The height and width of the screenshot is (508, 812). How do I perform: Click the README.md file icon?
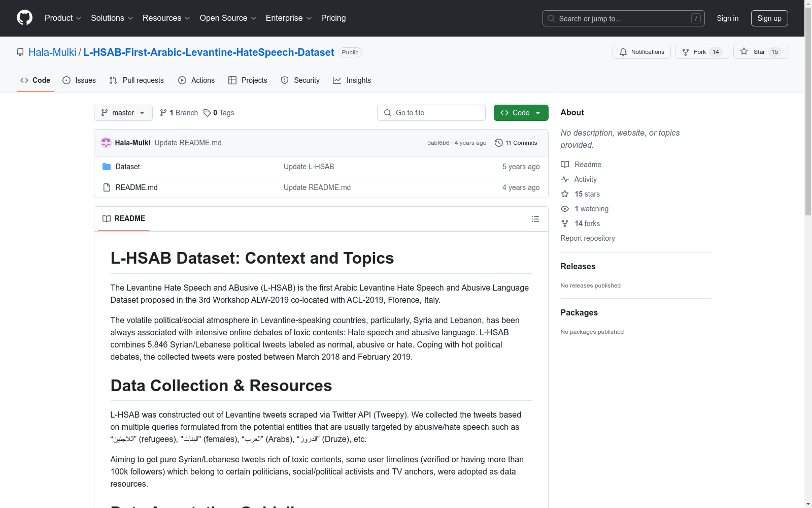pyautogui.click(x=107, y=187)
